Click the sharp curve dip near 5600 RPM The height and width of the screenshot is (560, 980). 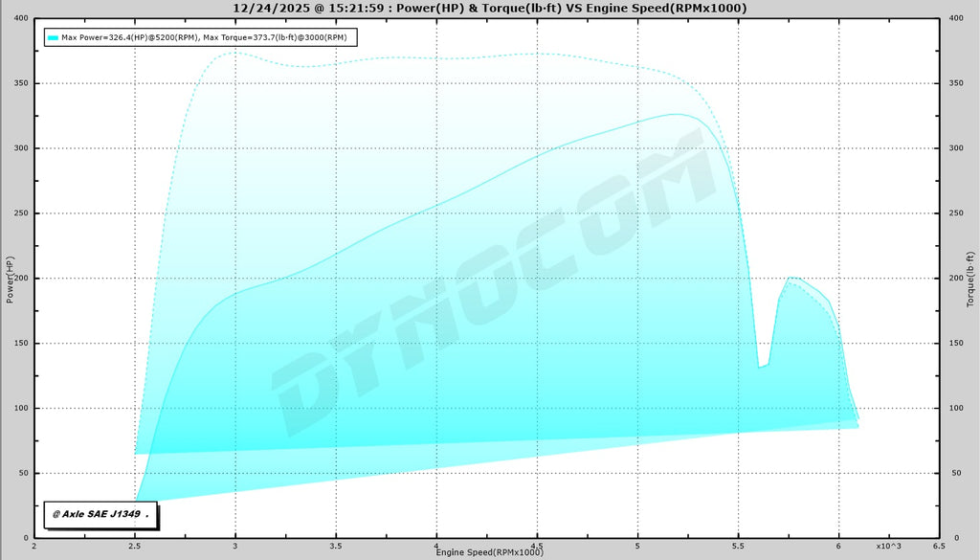pos(761,366)
